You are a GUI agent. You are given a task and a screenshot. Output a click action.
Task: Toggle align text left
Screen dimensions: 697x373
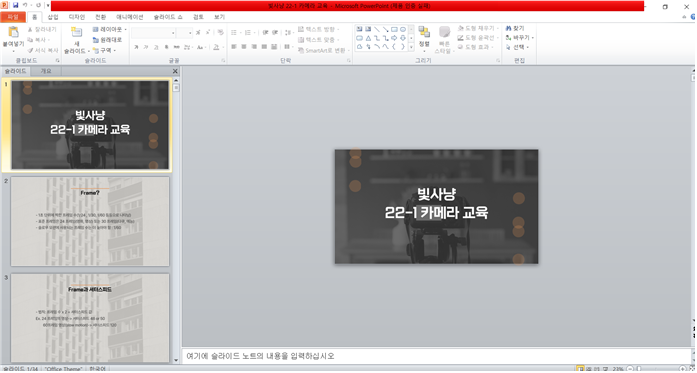[x=234, y=47]
